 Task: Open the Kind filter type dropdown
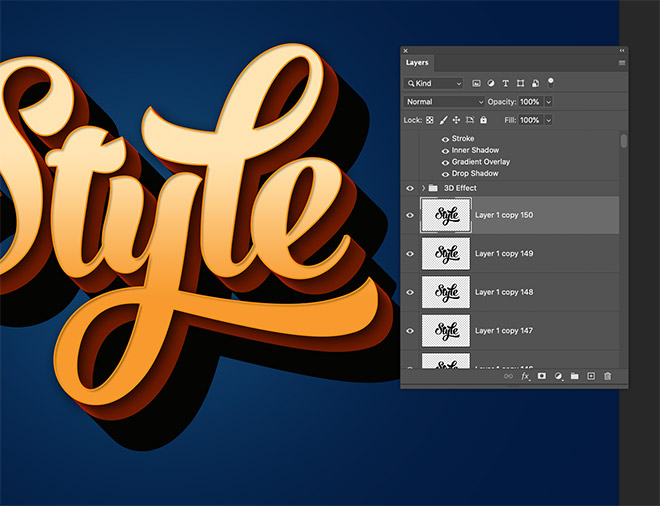coord(434,83)
